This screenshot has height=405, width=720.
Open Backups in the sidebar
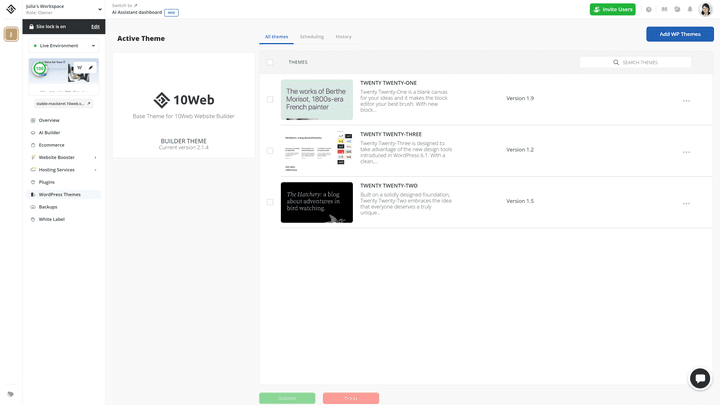coord(48,207)
